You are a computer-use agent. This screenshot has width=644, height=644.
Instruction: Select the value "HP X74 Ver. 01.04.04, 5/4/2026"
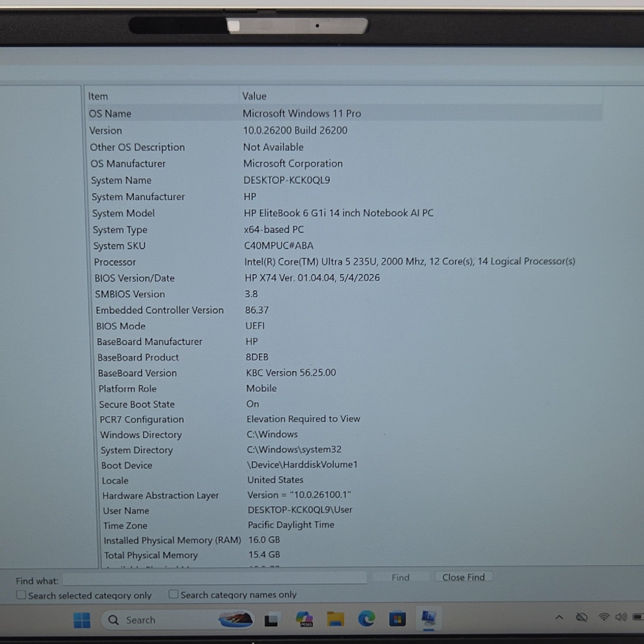pyautogui.click(x=312, y=278)
